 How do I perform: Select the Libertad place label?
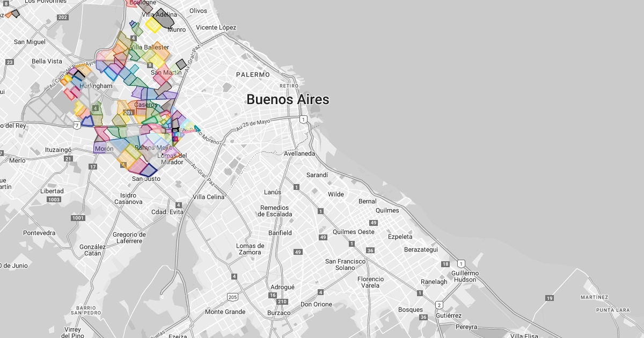tap(52, 191)
